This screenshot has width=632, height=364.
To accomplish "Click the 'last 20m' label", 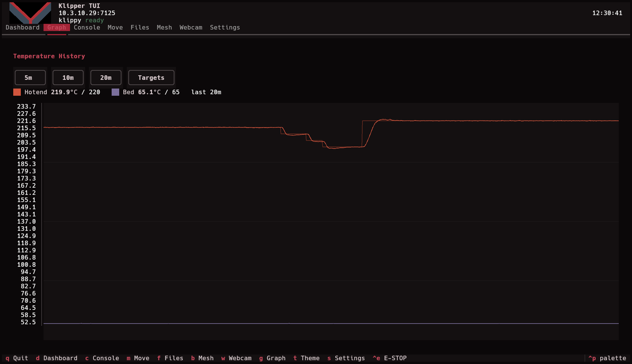I will [206, 92].
